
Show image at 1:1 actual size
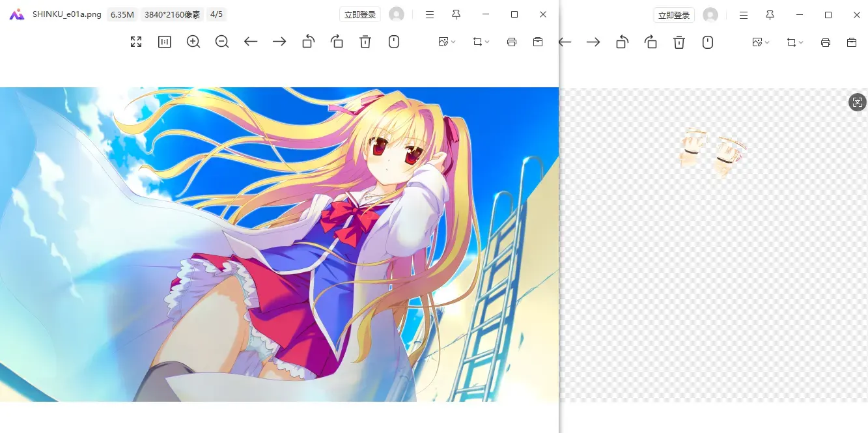click(x=165, y=42)
